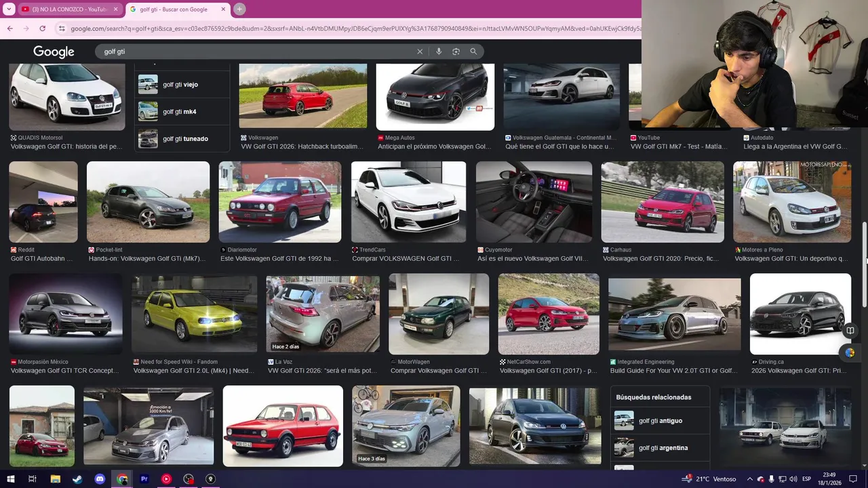
Task: Open the La Voz Hace 2 días thumbnail
Action: point(323,314)
